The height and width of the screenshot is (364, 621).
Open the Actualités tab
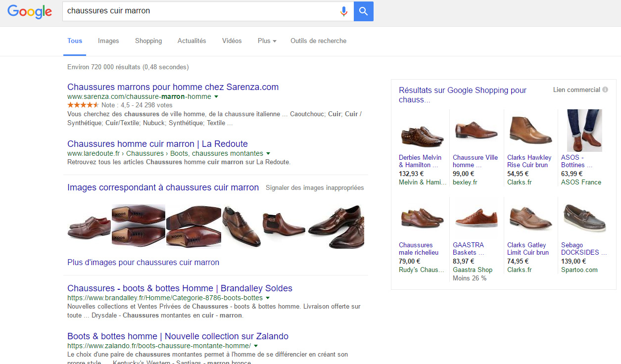[192, 41]
